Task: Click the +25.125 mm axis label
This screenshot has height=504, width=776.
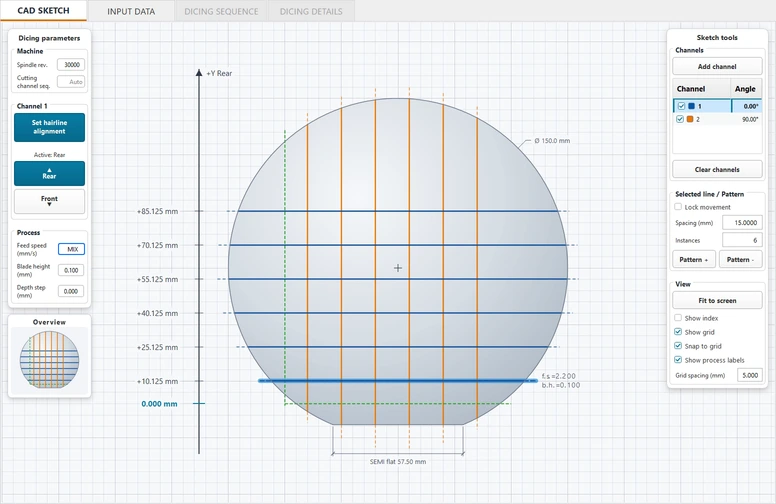Action: tap(157, 347)
